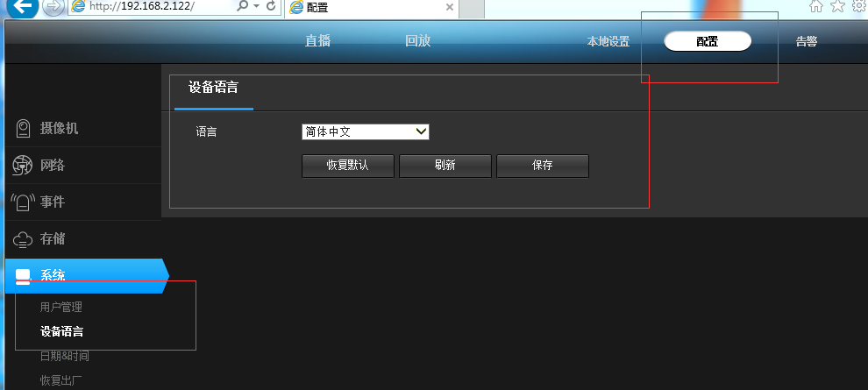
Task: Click the monitor icon beside 系统
Action: [23, 276]
